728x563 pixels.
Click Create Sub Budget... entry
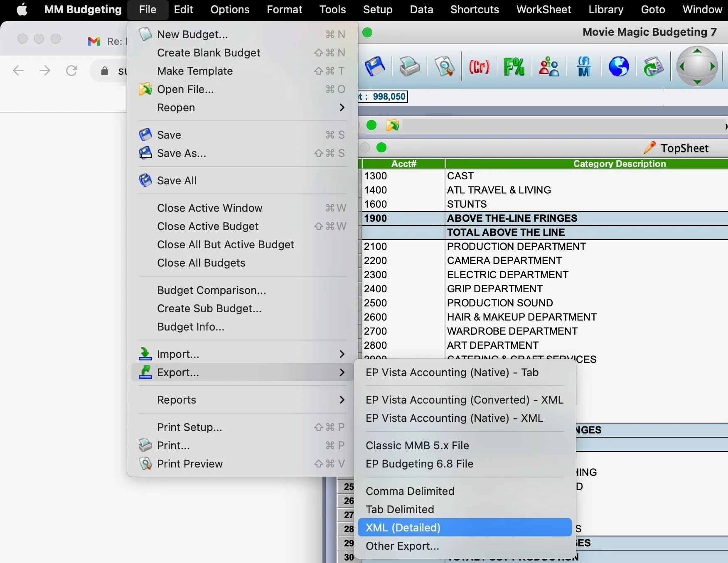[x=242, y=308]
